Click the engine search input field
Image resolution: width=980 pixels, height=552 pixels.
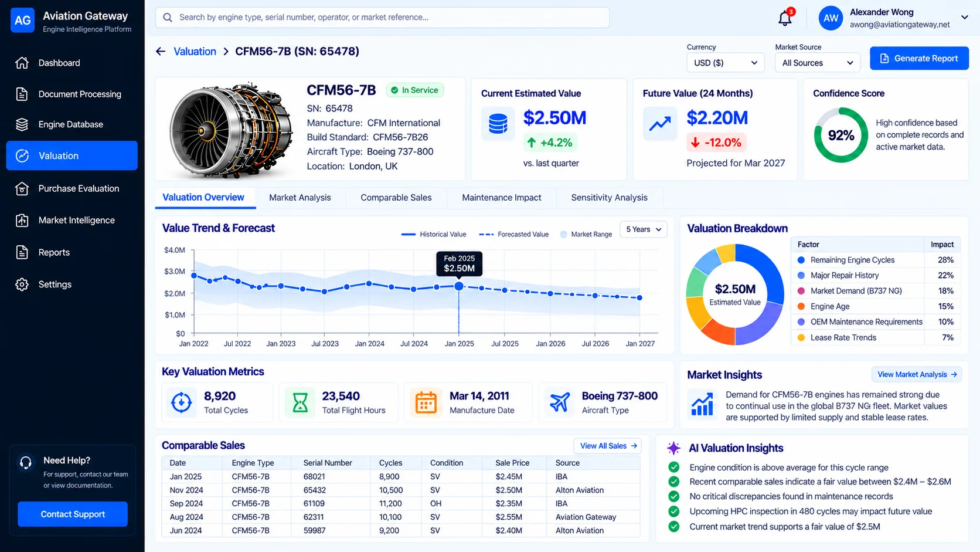tap(382, 18)
